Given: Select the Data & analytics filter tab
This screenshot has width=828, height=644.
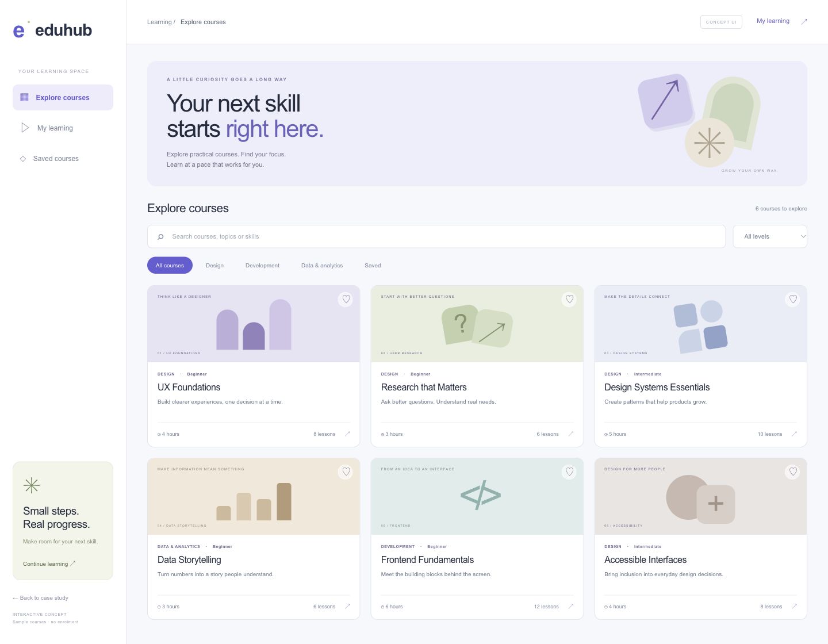Looking at the screenshot, I should pos(322,266).
